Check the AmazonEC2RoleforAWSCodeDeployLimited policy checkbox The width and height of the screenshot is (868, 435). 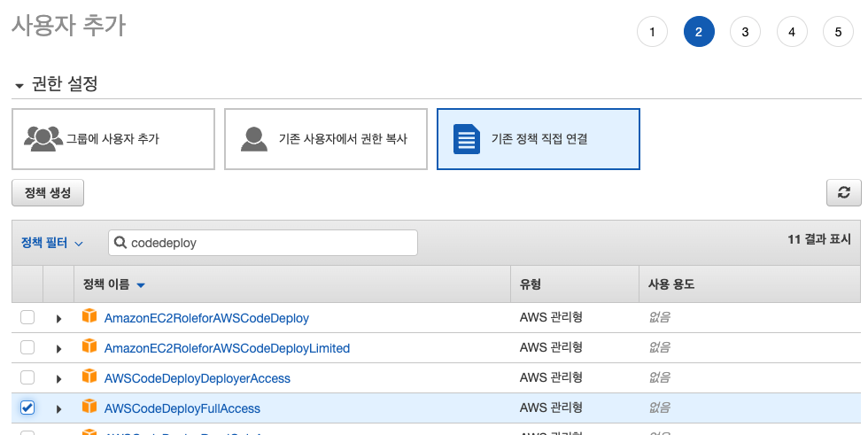pyautogui.click(x=27, y=347)
